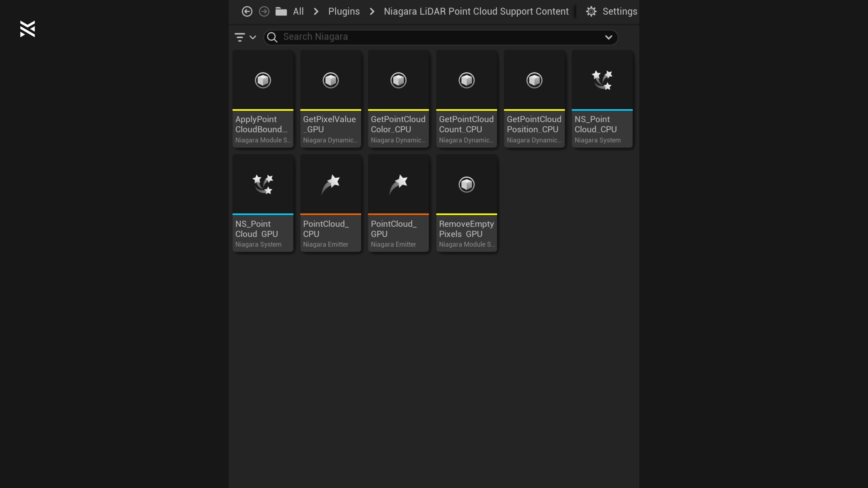Expand the search history dropdown arrow
This screenshot has width=868, height=488.
pos(609,37)
